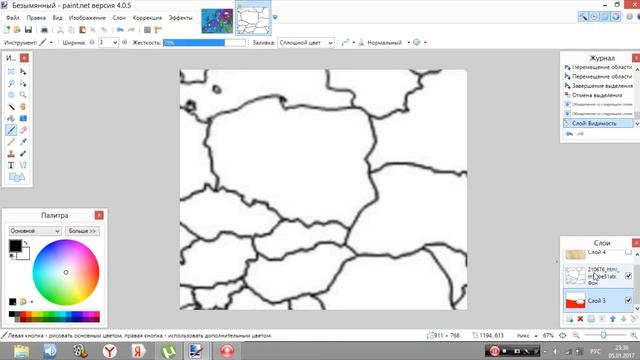Open the Основной color selector dropdown in Палитра
The height and width of the screenshot is (360, 640).
click(x=35, y=231)
